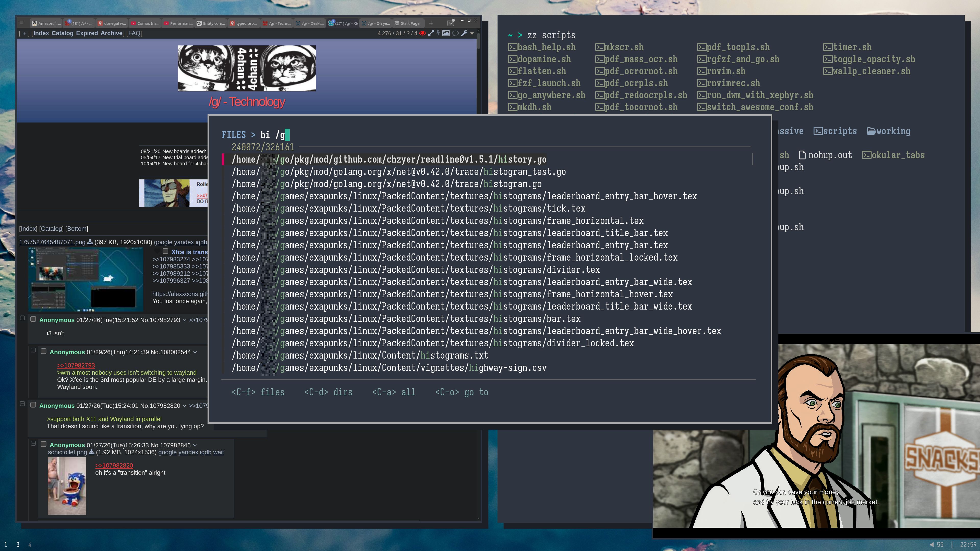Click the speech bubble reply icon

(455, 33)
